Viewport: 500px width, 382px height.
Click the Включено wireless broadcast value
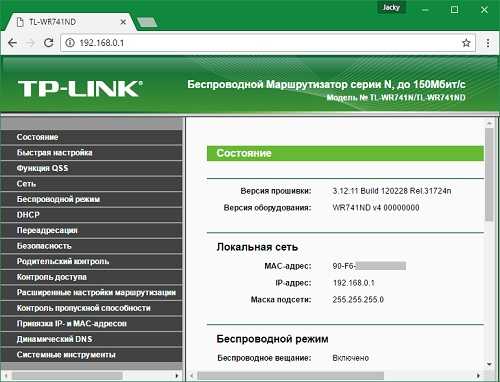click(350, 358)
